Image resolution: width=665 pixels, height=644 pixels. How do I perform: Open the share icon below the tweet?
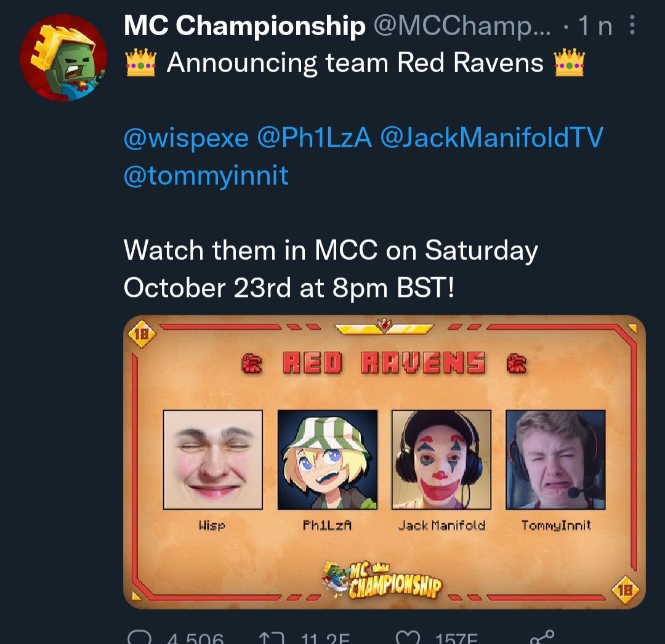pyautogui.click(x=542, y=637)
